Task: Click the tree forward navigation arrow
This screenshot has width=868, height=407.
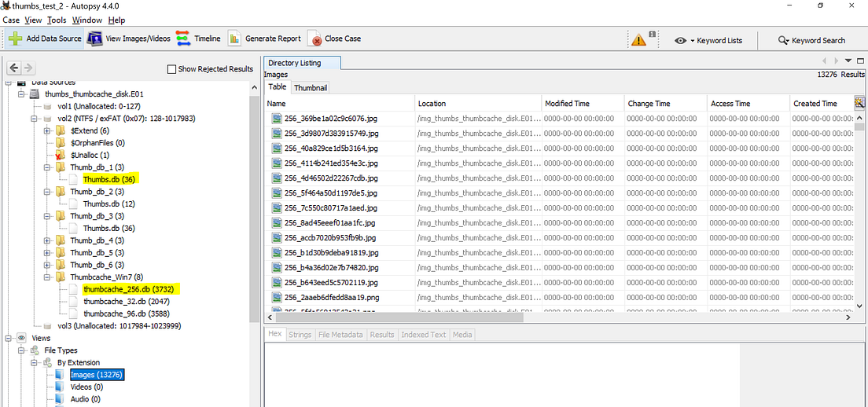Action: (x=28, y=68)
